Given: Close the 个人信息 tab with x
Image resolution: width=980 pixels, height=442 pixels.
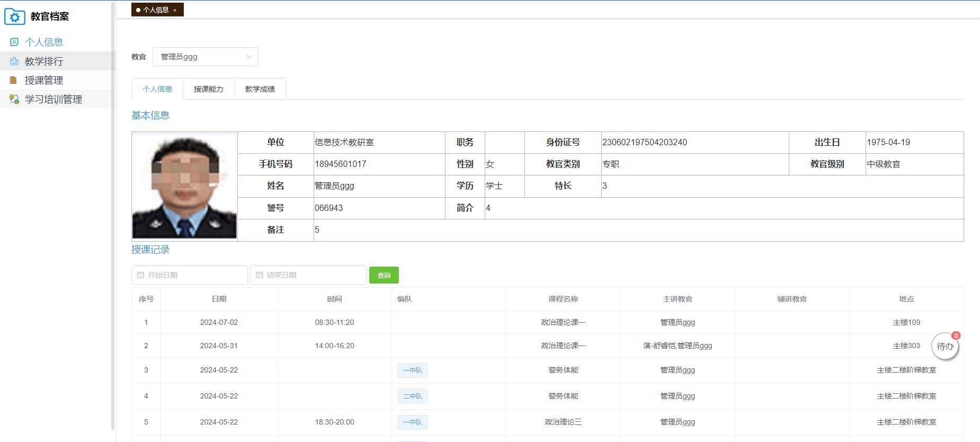Looking at the screenshot, I should [x=175, y=10].
